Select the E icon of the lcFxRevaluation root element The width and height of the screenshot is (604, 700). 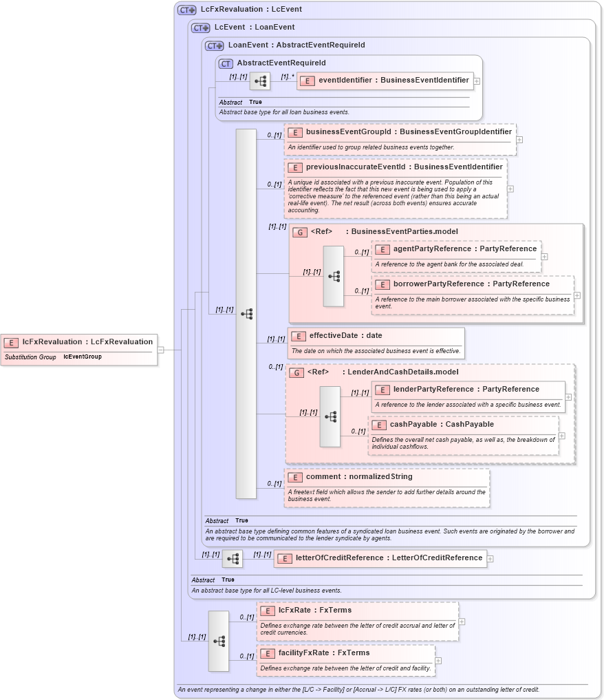pyautogui.click(x=11, y=341)
